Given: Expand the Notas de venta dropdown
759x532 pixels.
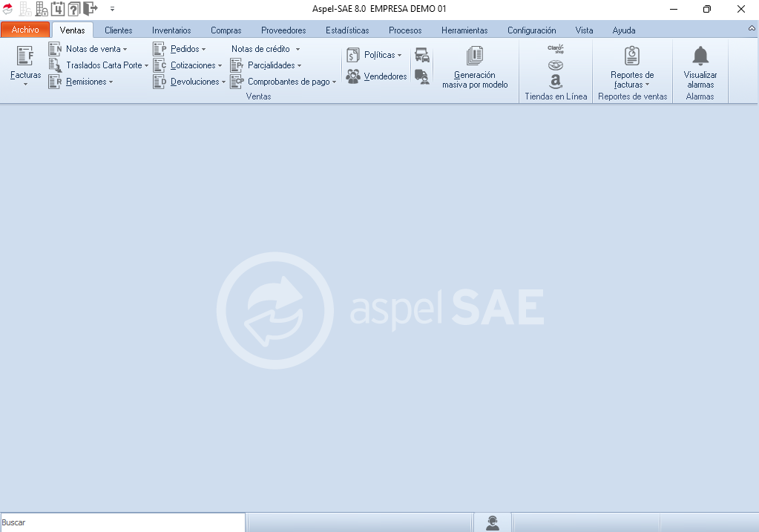Looking at the screenshot, I should click(125, 50).
